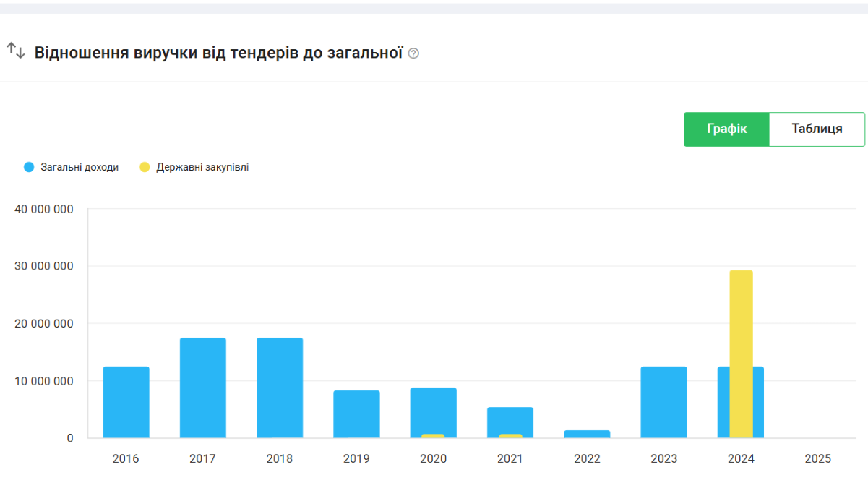Image resolution: width=868 pixels, height=488 pixels.
Task: Click the up-down arrows icon before title
Action: point(16,51)
